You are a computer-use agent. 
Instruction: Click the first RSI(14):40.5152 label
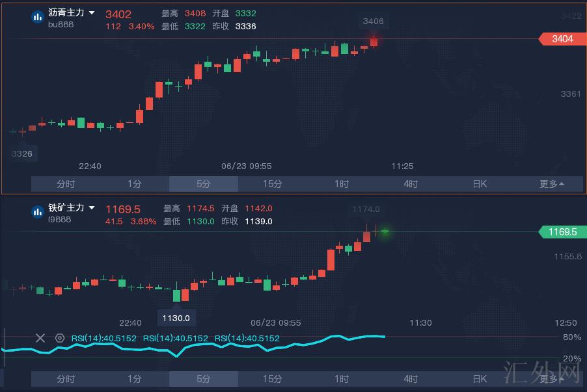[104, 338]
